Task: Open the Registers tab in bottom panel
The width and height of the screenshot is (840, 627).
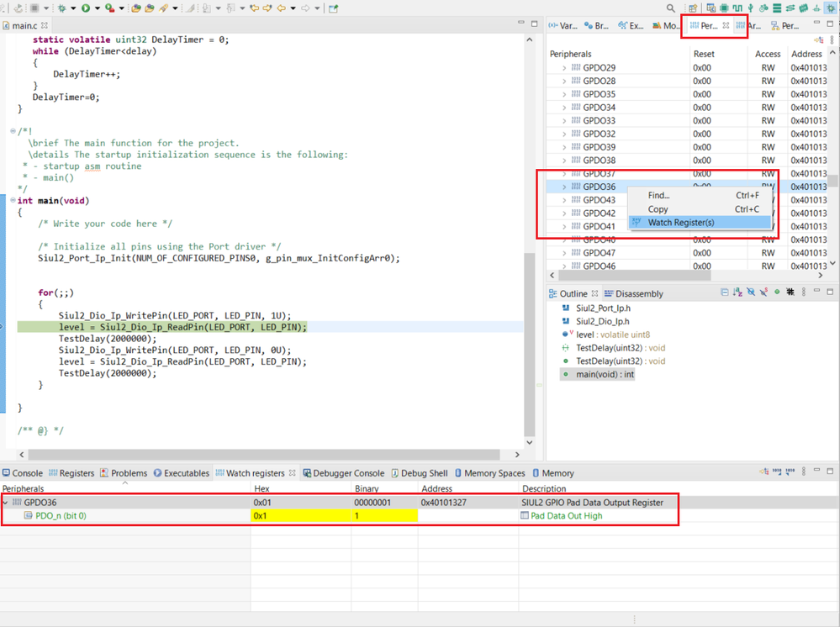Action: [71, 473]
